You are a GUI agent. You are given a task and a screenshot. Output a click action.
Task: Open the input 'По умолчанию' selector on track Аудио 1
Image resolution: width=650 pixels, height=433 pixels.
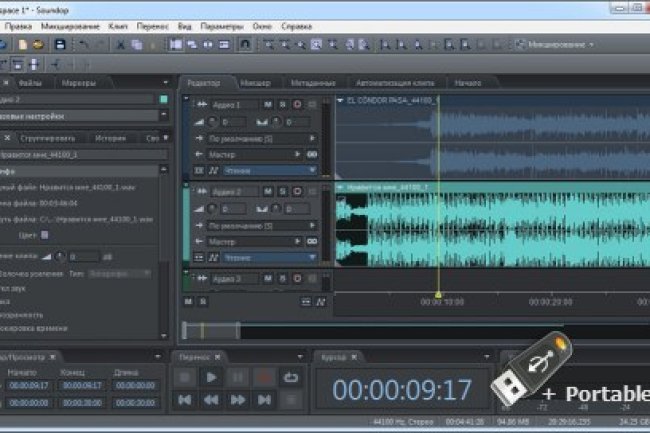coord(262,138)
